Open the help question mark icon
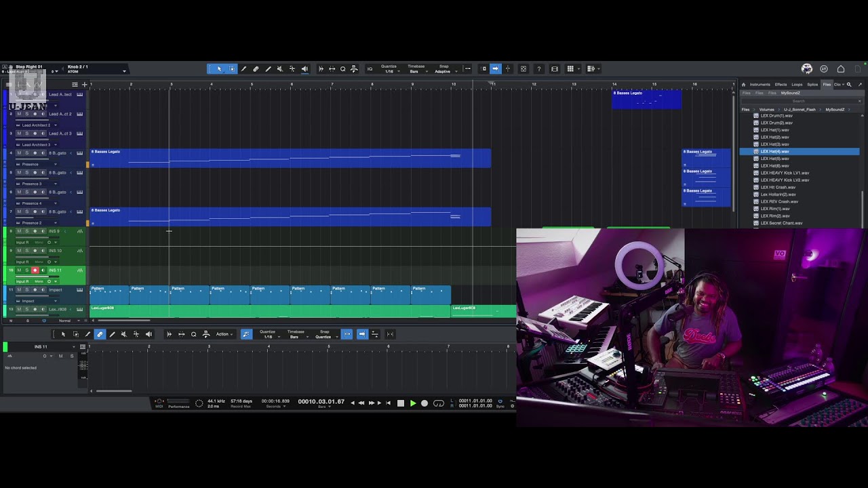868x488 pixels. [x=539, y=69]
